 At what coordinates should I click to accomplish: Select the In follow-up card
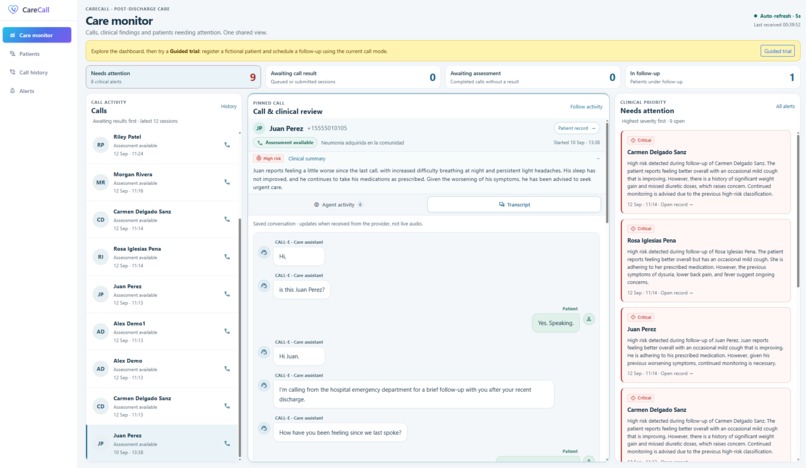pos(712,77)
